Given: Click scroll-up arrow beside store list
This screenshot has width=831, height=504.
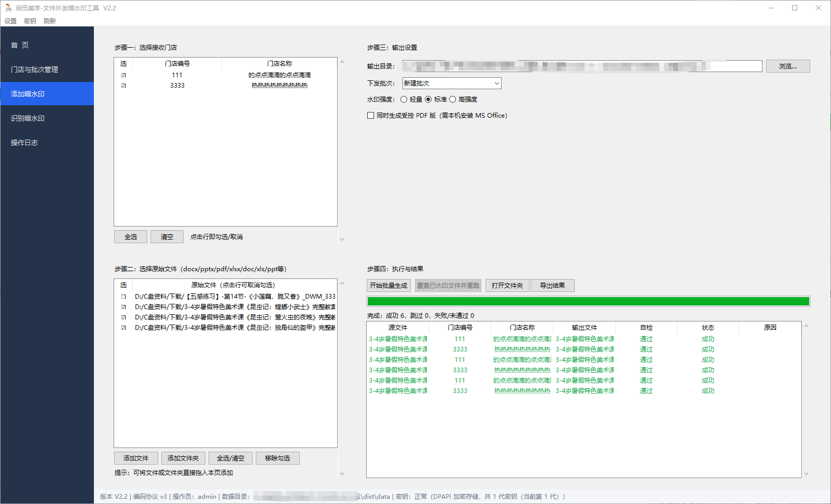Looking at the screenshot, I should [342, 62].
